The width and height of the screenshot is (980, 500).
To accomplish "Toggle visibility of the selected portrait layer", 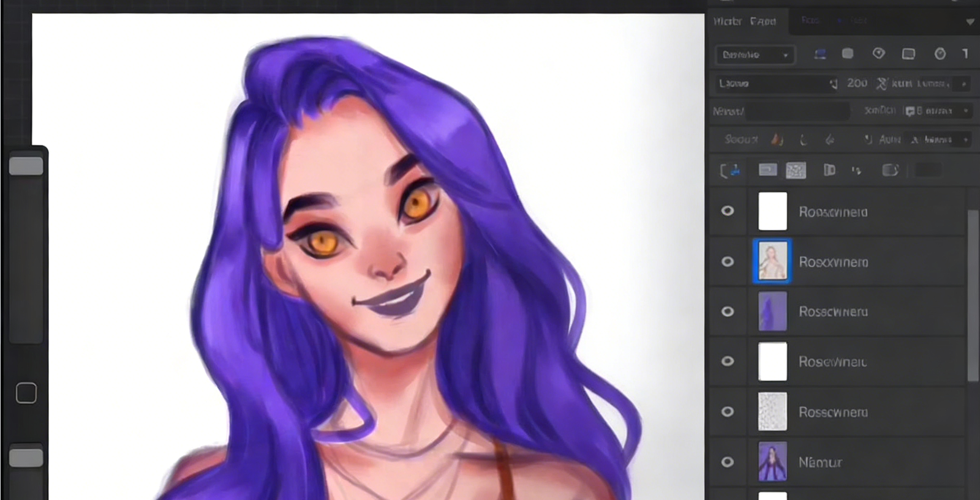I will coord(727,261).
